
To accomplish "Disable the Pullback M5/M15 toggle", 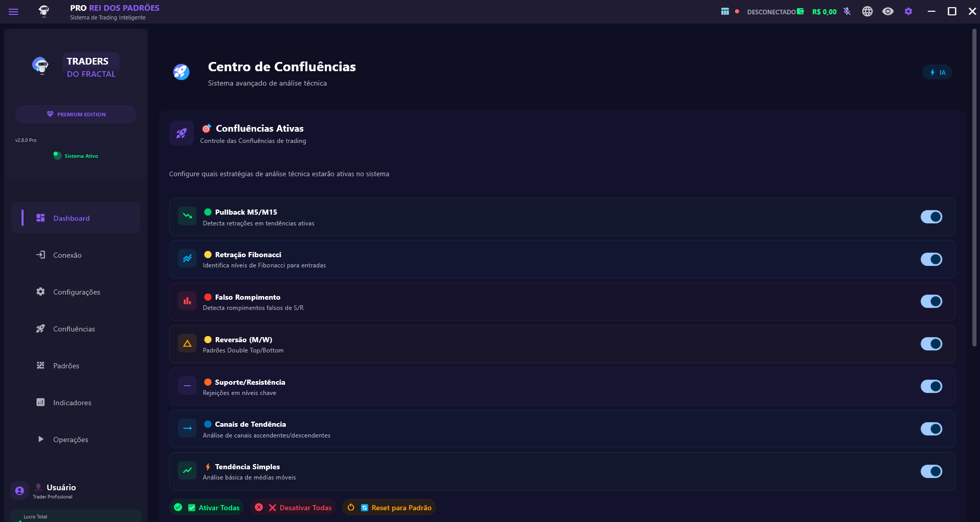I will click(x=931, y=217).
